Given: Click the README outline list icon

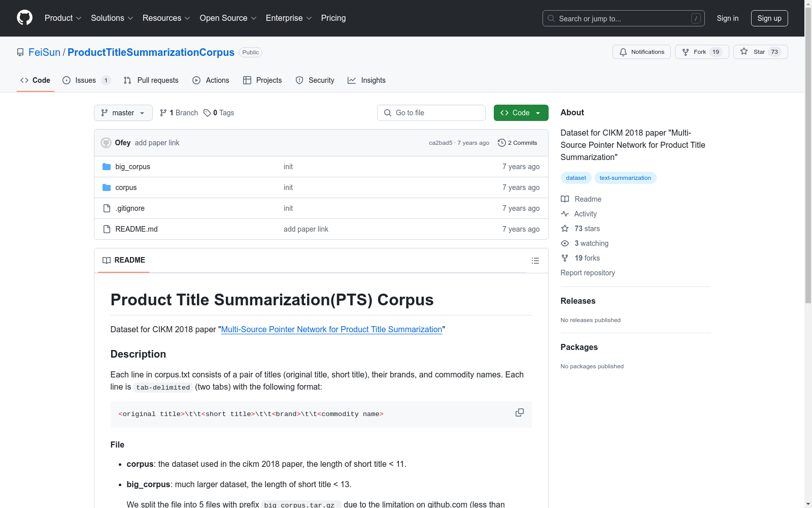Looking at the screenshot, I should (535, 261).
